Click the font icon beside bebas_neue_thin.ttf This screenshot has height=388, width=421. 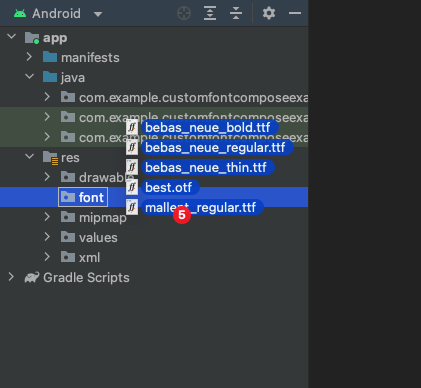132,167
